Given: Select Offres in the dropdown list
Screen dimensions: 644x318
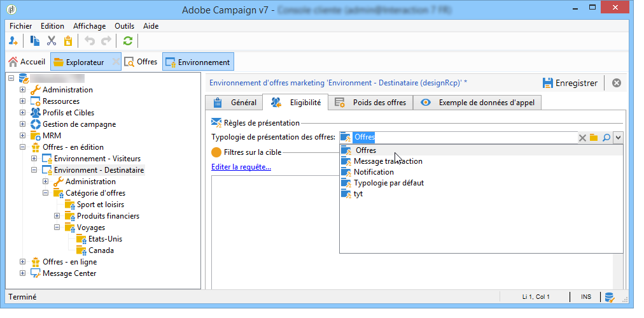Looking at the screenshot, I should [x=481, y=150].
